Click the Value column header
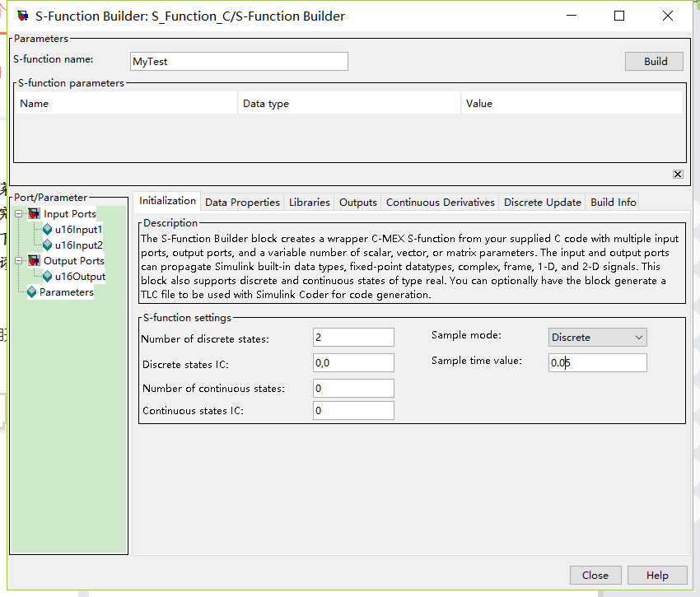This screenshot has height=597, width=700. (572, 104)
